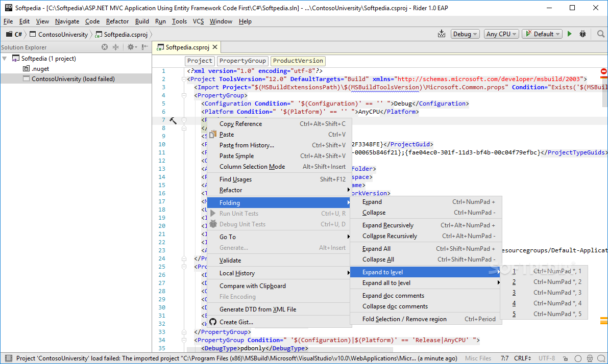Open Search Everywhere via the magnifier icon
608x364 pixels.
pos(600,34)
